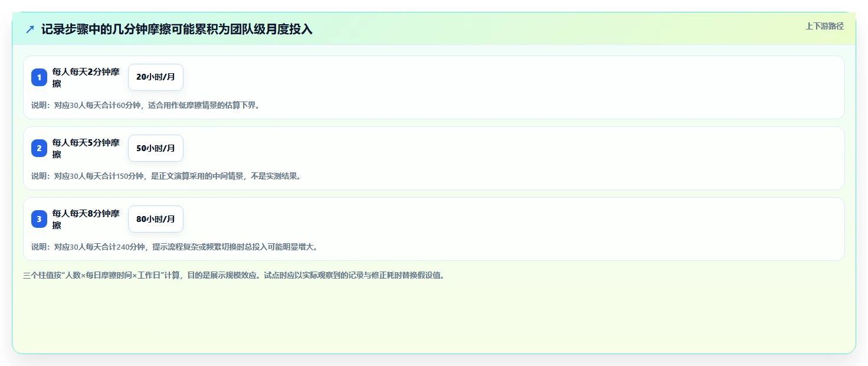The height and width of the screenshot is (366, 868).
Task: Click the label 每人每天2分钟摩擦
Action: [x=86, y=77]
